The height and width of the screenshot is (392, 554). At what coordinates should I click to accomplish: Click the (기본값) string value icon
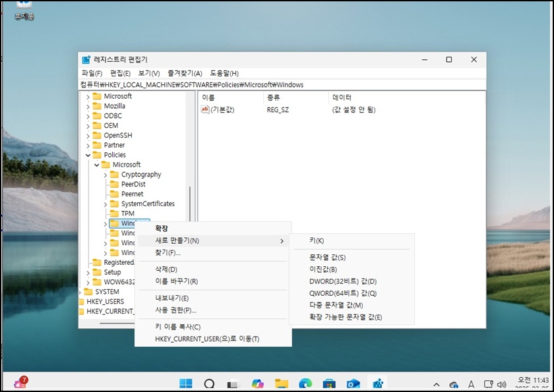(x=205, y=109)
